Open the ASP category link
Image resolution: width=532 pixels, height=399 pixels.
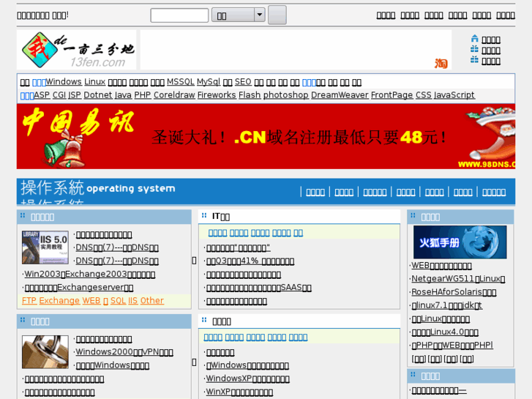(42, 95)
